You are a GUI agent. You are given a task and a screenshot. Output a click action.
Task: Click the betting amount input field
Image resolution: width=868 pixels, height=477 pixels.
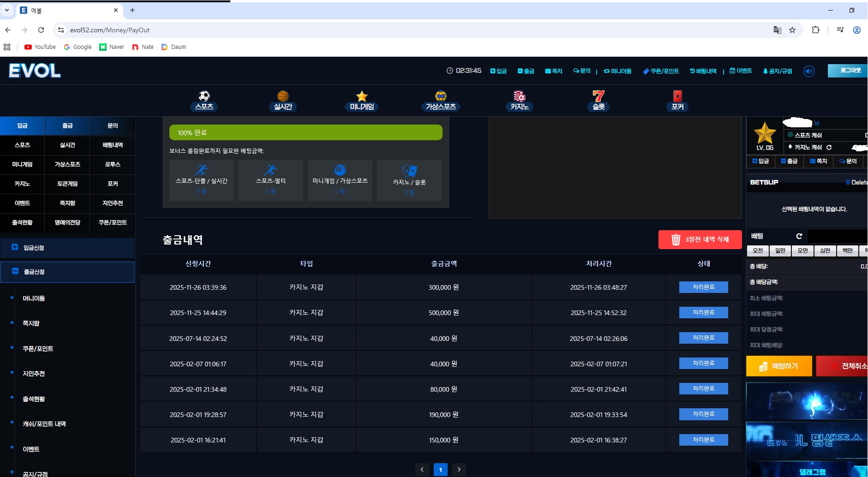coord(837,236)
